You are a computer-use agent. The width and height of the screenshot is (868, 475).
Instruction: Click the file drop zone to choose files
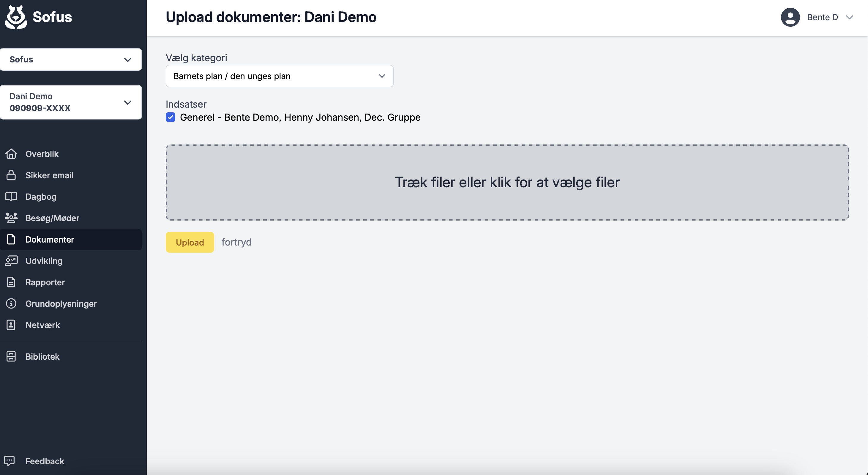pyautogui.click(x=507, y=183)
